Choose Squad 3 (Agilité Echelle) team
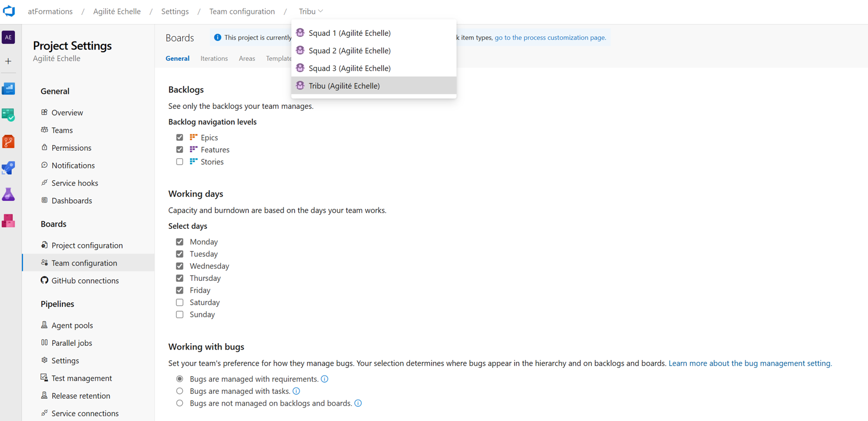This screenshot has width=868, height=421. pyautogui.click(x=374, y=68)
